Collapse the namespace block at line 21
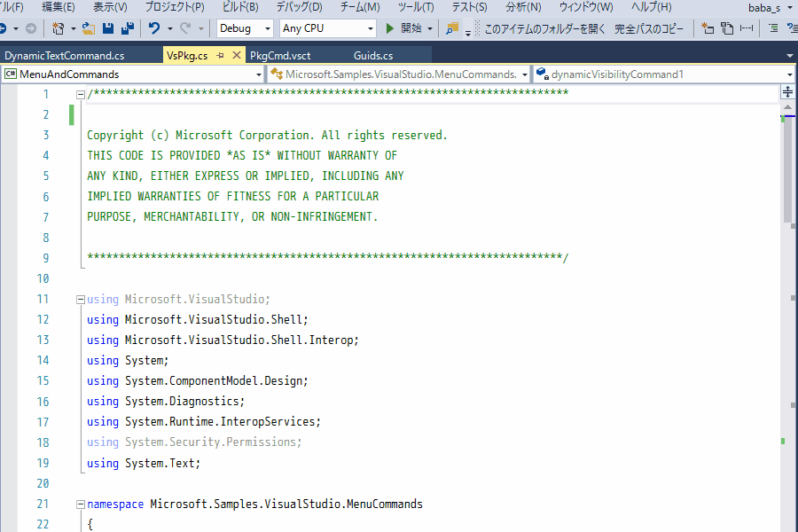The width and height of the screenshot is (798, 532). [x=80, y=505]
